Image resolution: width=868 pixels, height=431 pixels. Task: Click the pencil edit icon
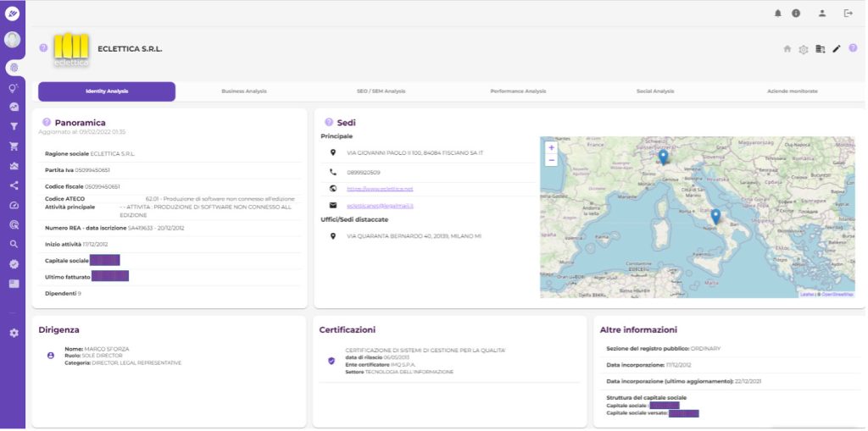tap(837, 49)
